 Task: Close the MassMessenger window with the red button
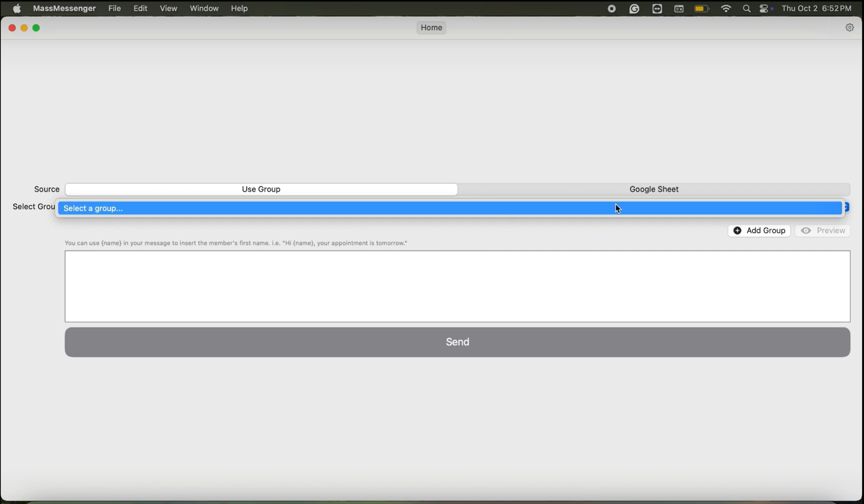[12, 28]
